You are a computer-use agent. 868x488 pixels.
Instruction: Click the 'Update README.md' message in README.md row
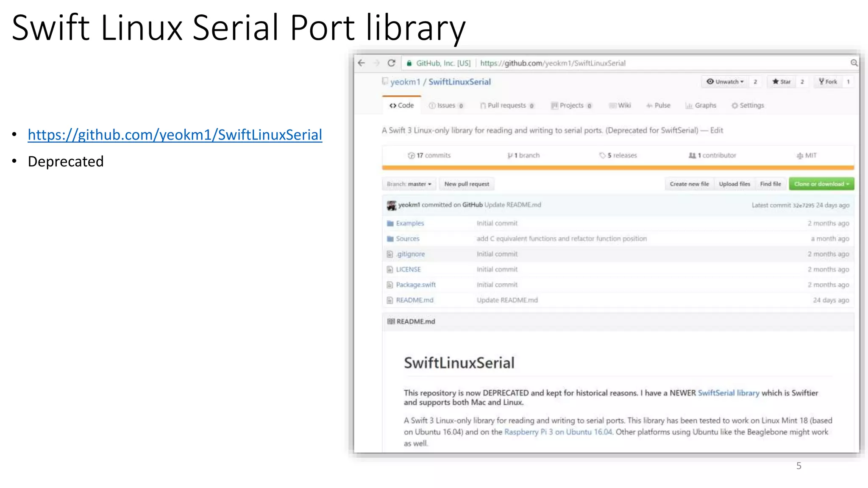tap(507, 300)
